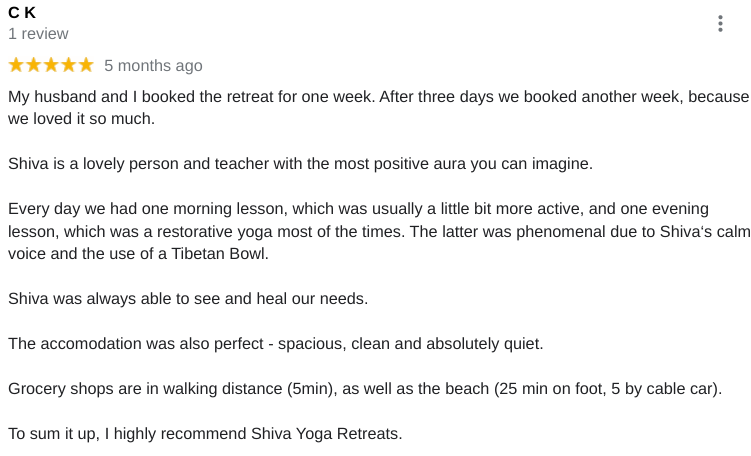Click the '5 months ago' timestamp
The height and width of the screenshot is (456, 751).
click(153, 66)
